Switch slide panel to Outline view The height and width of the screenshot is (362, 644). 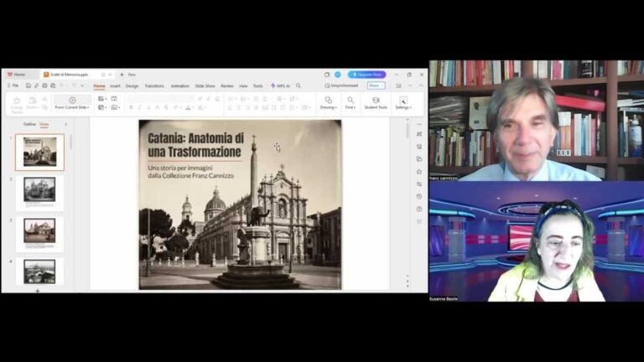point(29,124)
